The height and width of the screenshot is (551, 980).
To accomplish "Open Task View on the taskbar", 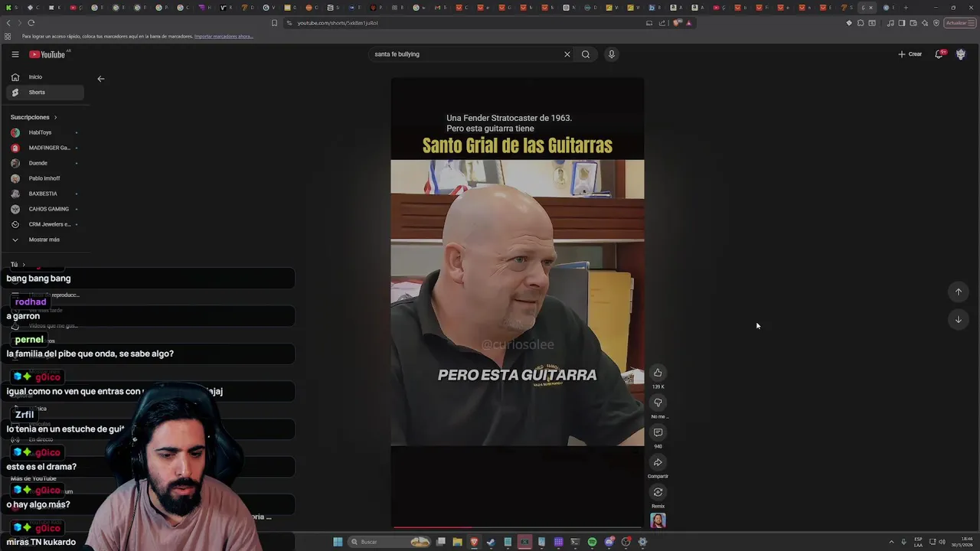I will click(x=441, y=542).
